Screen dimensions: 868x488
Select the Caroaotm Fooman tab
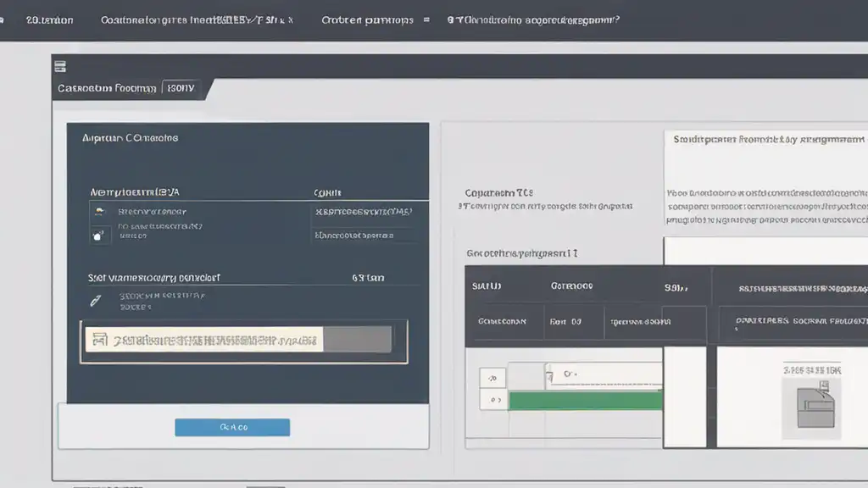[107, 88]
